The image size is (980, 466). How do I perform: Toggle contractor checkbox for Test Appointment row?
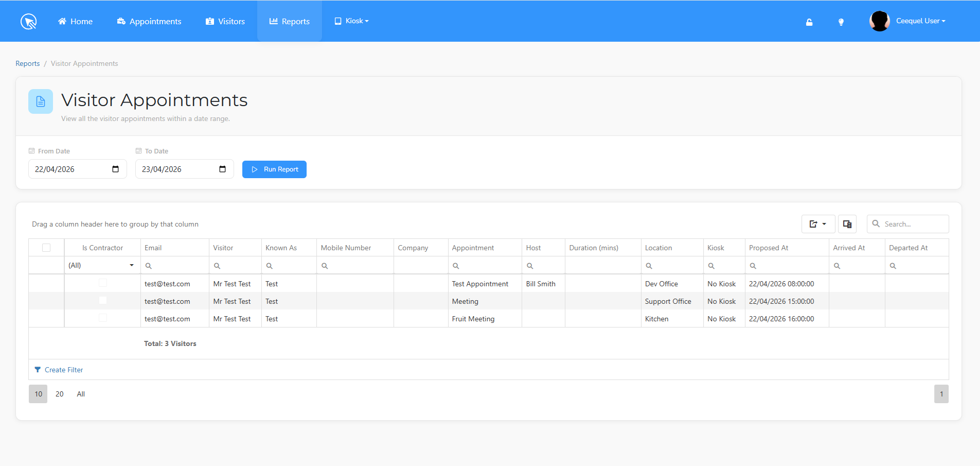[x=103, y=283]
